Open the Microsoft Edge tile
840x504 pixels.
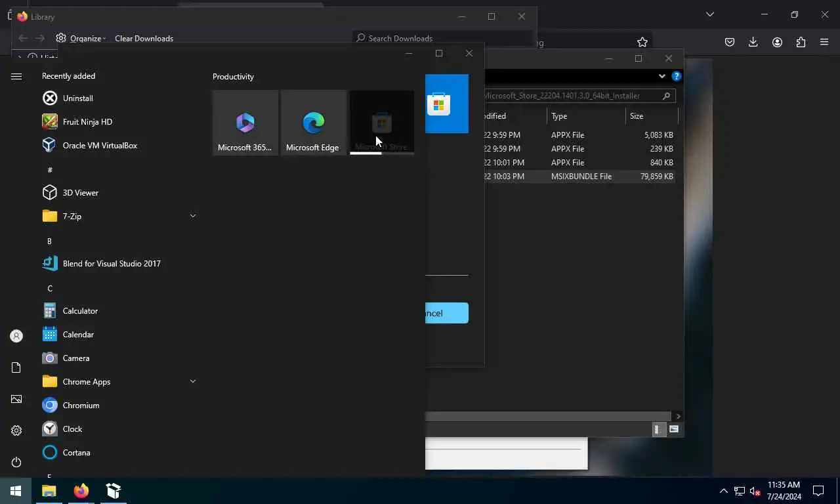tap(314, 123)
